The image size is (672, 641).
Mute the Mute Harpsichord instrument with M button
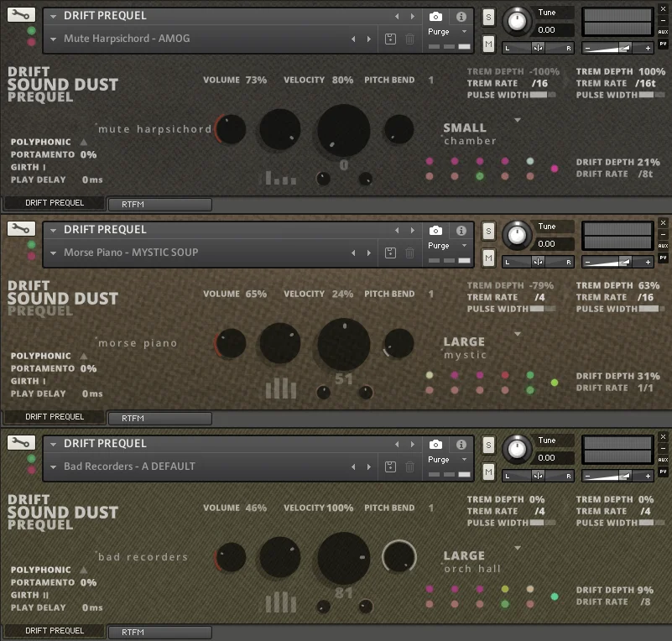point(488,44)
